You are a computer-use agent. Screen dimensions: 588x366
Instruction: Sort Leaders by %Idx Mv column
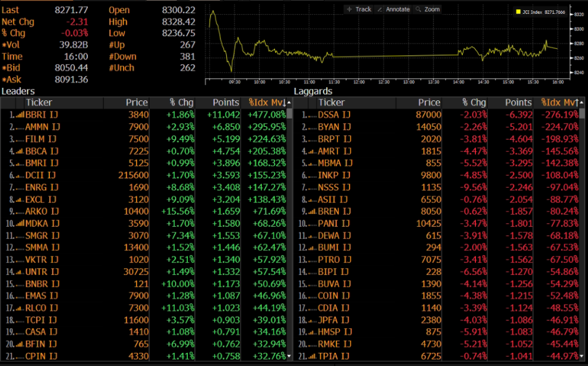266,103
